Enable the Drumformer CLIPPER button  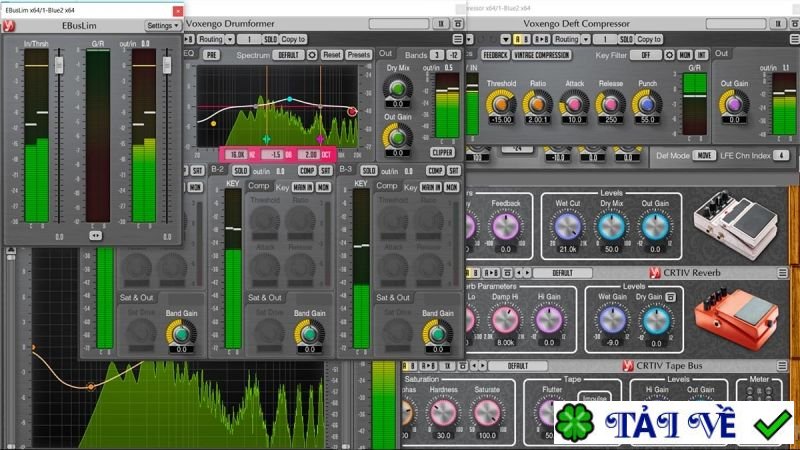[x=442, y=152]
